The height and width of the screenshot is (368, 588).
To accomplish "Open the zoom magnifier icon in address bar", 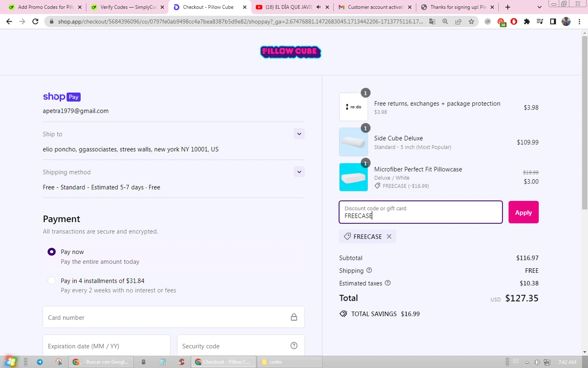I will [445, 22].
